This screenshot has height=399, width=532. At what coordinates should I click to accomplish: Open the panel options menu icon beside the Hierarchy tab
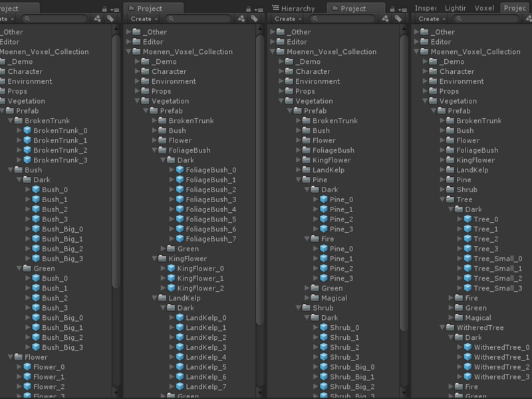point(403,9)
